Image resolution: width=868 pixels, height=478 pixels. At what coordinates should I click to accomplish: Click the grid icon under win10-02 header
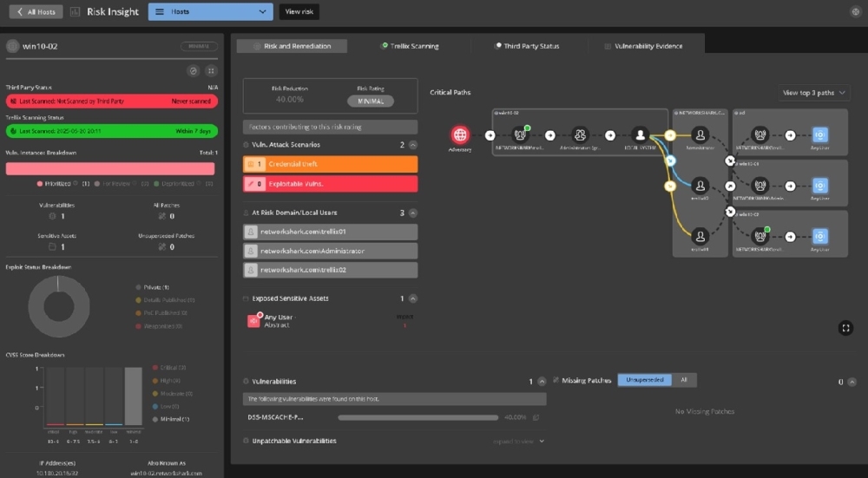tap(211, 71)
